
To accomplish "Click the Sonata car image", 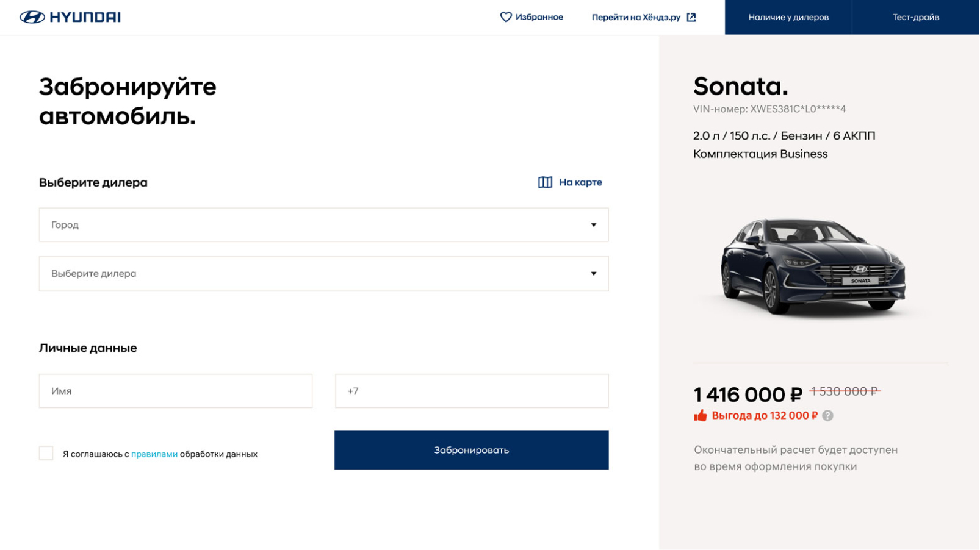I will (x=813, y=266).
